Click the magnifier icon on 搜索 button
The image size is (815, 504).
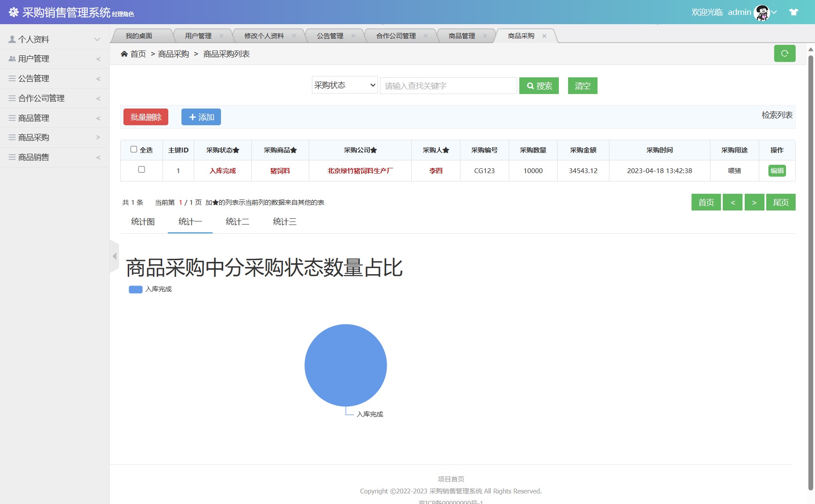pyautogui.click(x=530, y=86)
